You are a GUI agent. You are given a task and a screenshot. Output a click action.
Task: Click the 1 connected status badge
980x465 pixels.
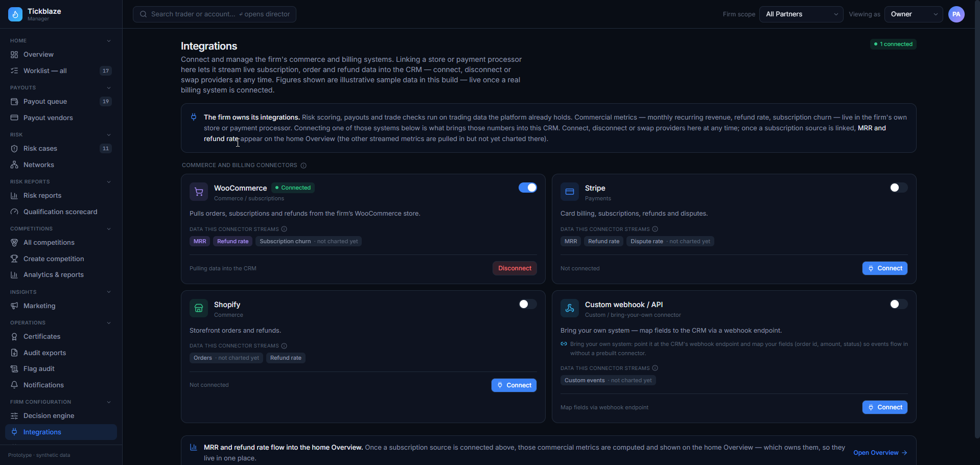[893, 44]
